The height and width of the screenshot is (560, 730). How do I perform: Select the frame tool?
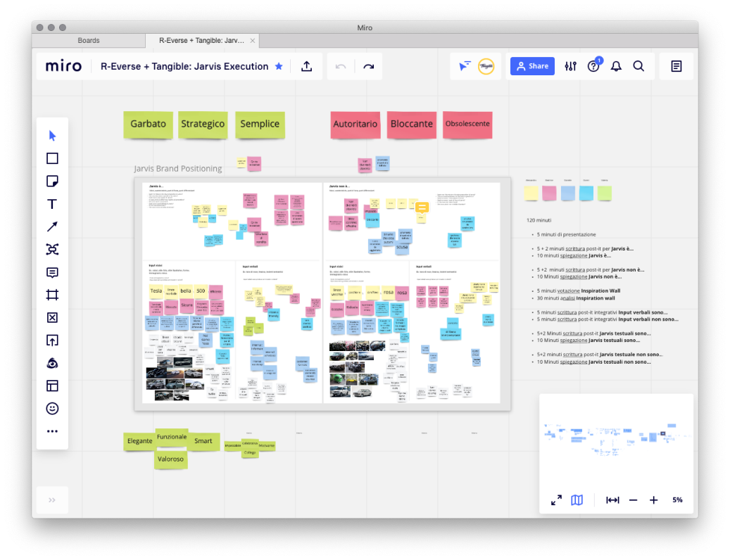pyautogui.click(x=52, y=295)
